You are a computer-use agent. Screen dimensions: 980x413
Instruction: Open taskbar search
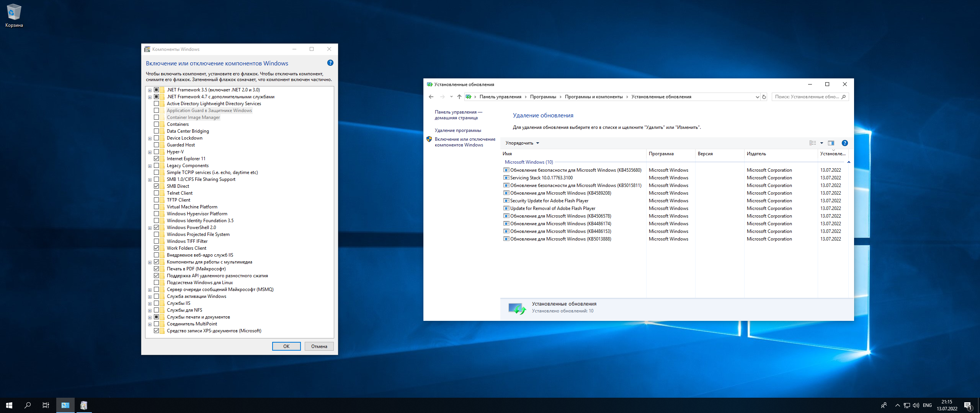28,405
